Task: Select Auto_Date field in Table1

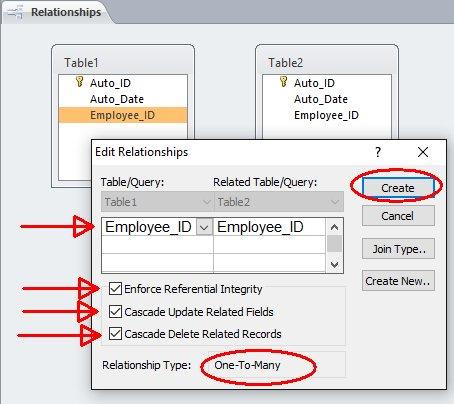Action: 123,99
